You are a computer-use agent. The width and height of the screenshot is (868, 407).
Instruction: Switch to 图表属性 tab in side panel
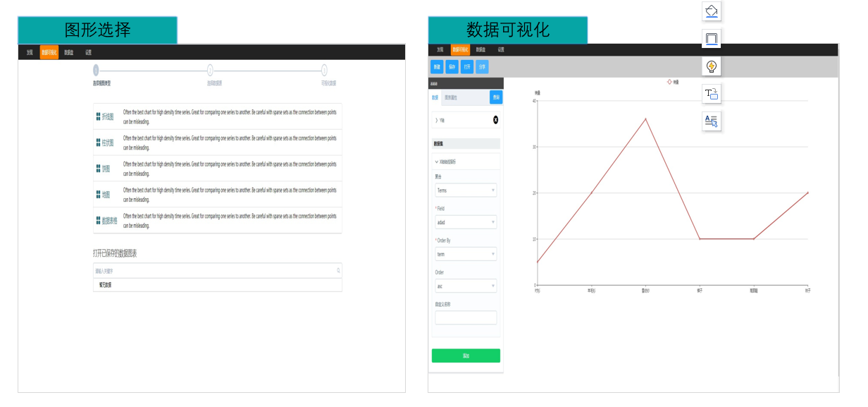click(x=451, y=97)
